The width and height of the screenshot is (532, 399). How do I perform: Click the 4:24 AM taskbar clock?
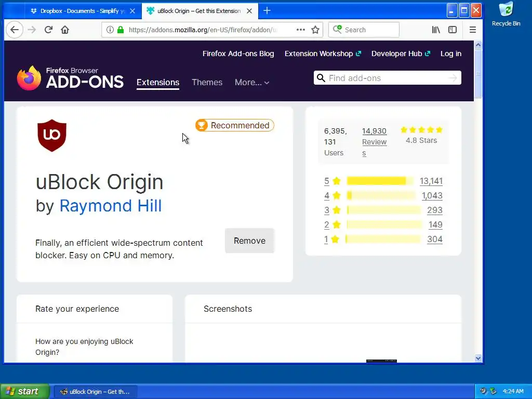pos(513,391)
